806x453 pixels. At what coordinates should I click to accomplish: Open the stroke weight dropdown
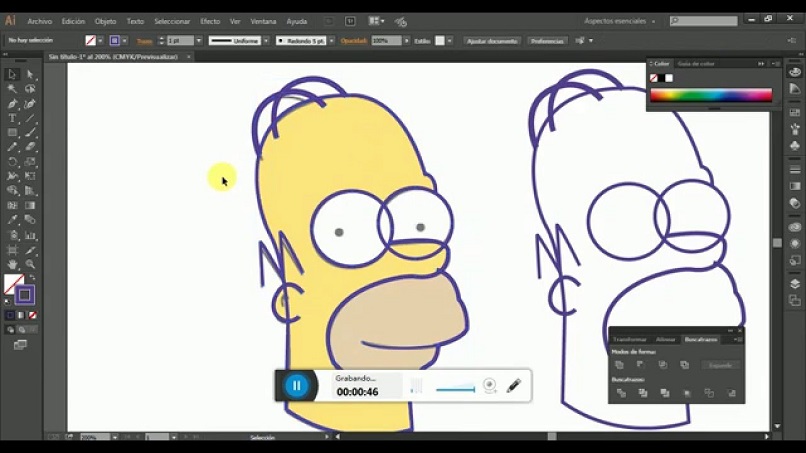coord(199,41)
